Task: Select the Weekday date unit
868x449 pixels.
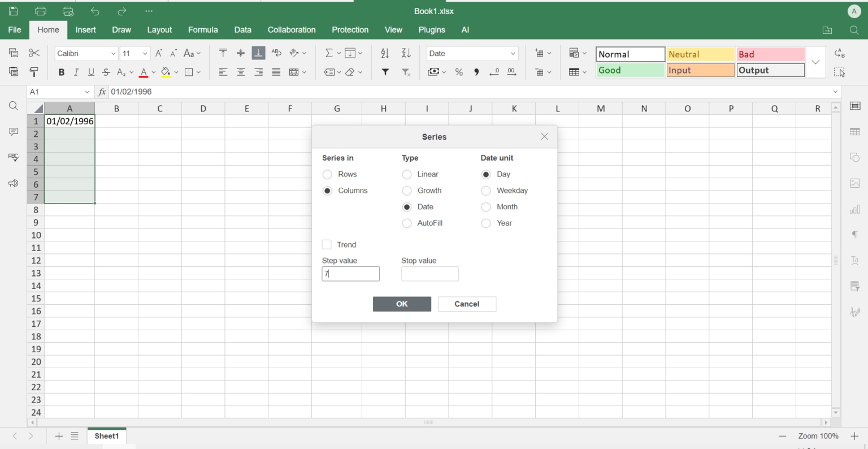Action: pyautogui.click(x=485, y=191)
